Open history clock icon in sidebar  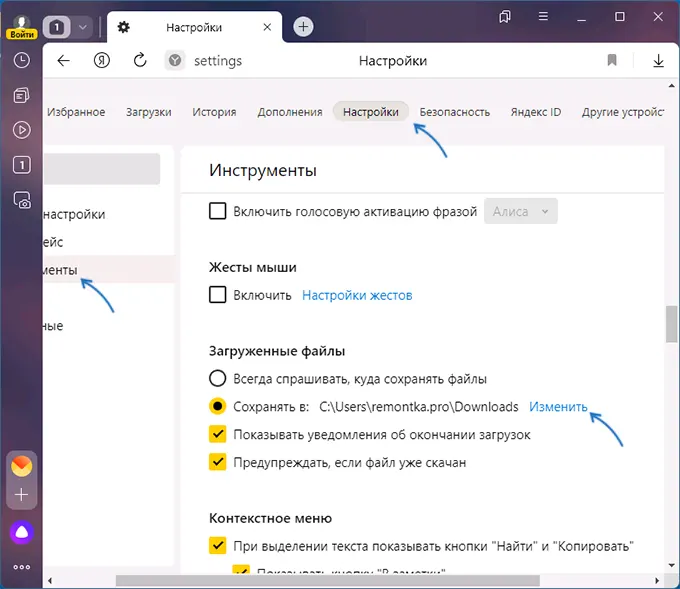22,60
